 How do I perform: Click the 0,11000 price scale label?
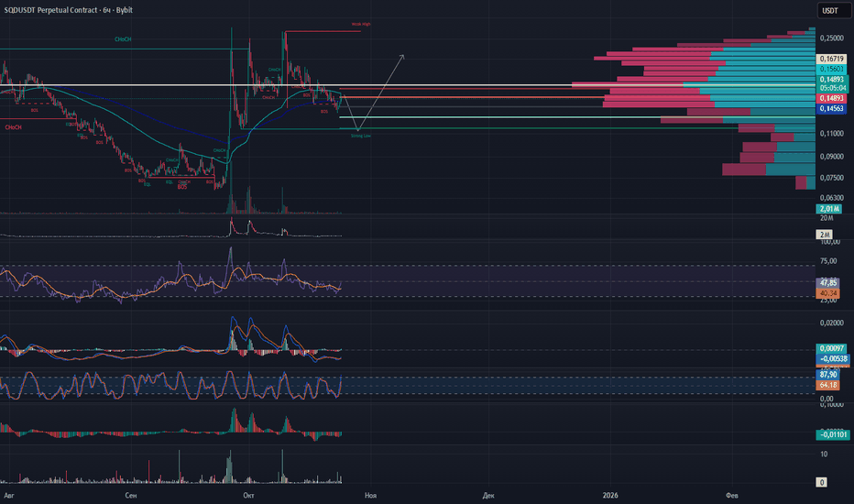(x=832, y=134)
